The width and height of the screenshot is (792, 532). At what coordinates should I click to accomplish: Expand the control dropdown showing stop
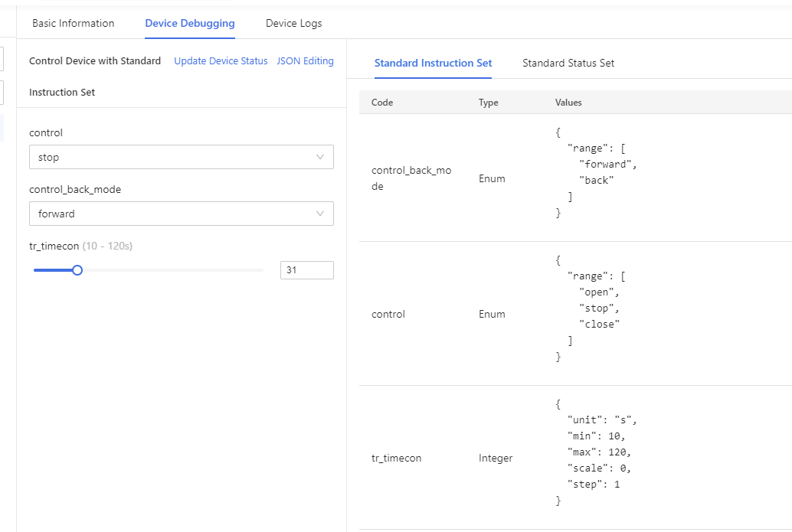tap(181, 157)
